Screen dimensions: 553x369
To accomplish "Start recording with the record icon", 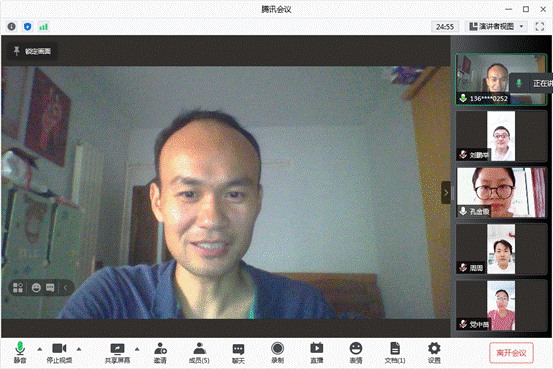I will point(278,353).
